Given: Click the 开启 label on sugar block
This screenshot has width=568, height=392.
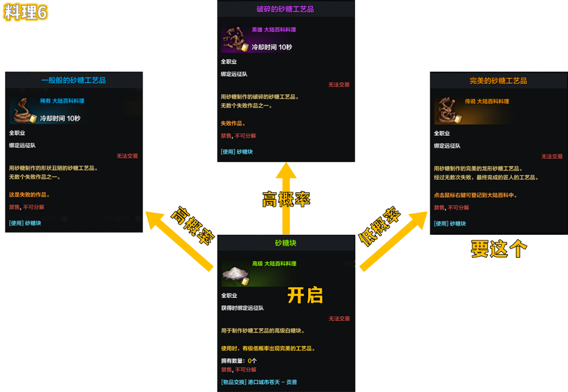Looking at the screenshot, I should [x=305, y=296].
